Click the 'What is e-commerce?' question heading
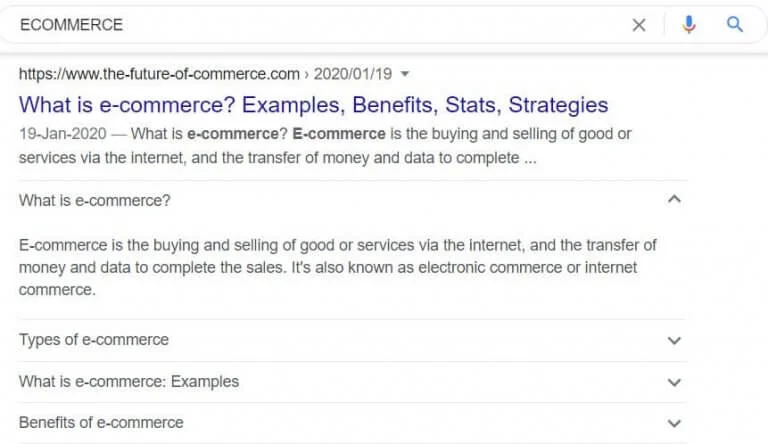 click(95, 200)
